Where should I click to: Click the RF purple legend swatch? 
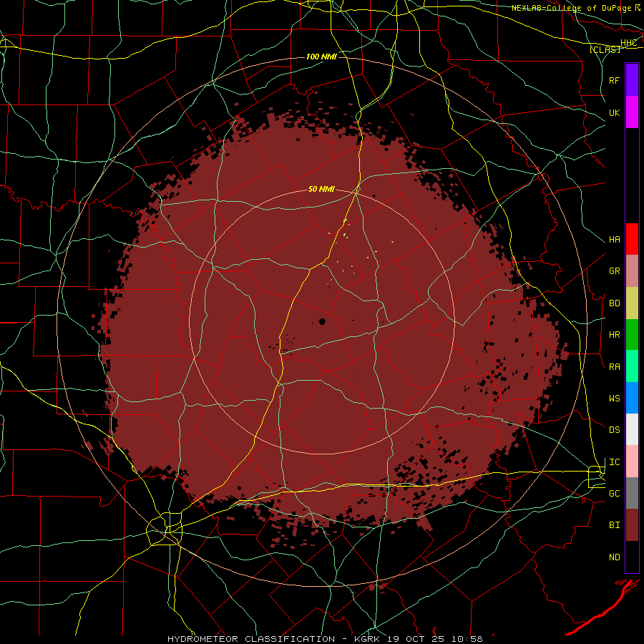click(632, 80)
